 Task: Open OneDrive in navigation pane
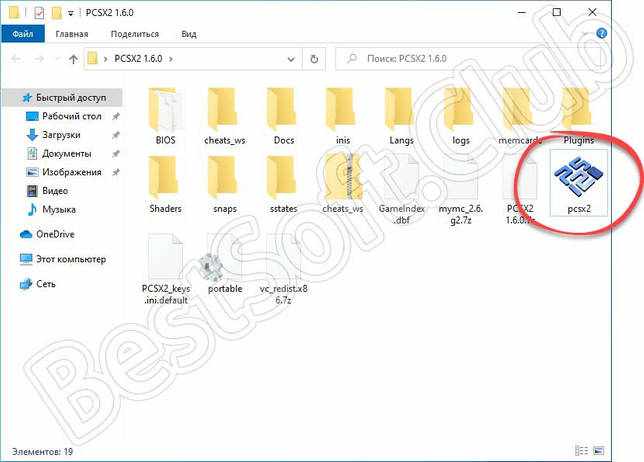coord(47,234)
